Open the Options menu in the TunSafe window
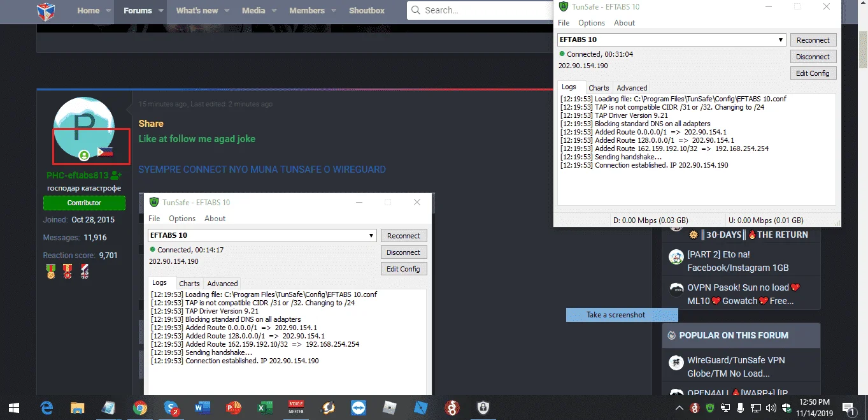The height and width of the screenshot is (420, 868). click(x=592, y=23)
